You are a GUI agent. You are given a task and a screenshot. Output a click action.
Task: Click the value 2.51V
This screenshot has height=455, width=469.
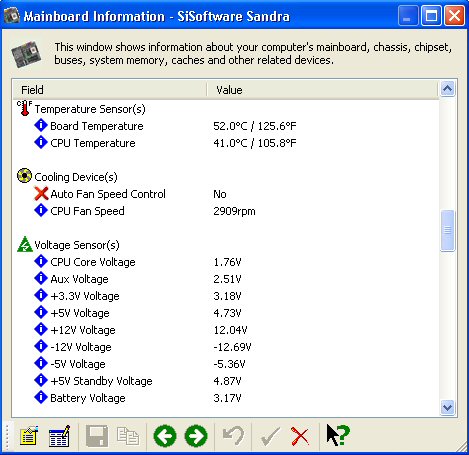point(227,279)
